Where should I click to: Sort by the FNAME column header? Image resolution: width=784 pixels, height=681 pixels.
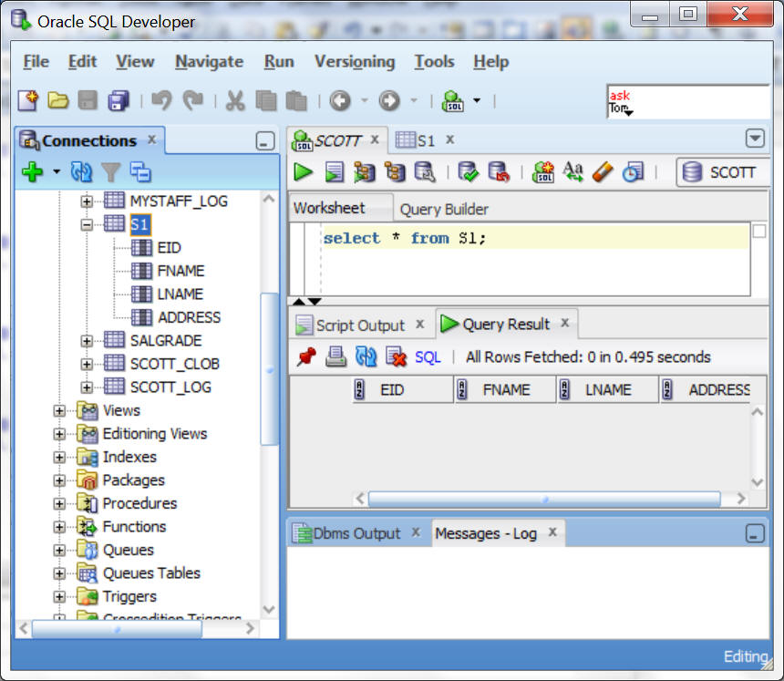pyautogui.click(x=506, y=389)
